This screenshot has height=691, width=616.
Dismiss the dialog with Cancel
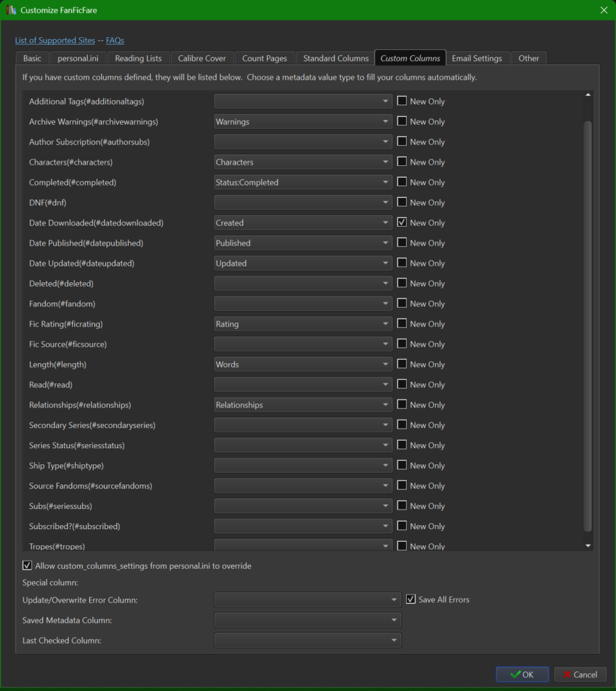tap(580, 674)
